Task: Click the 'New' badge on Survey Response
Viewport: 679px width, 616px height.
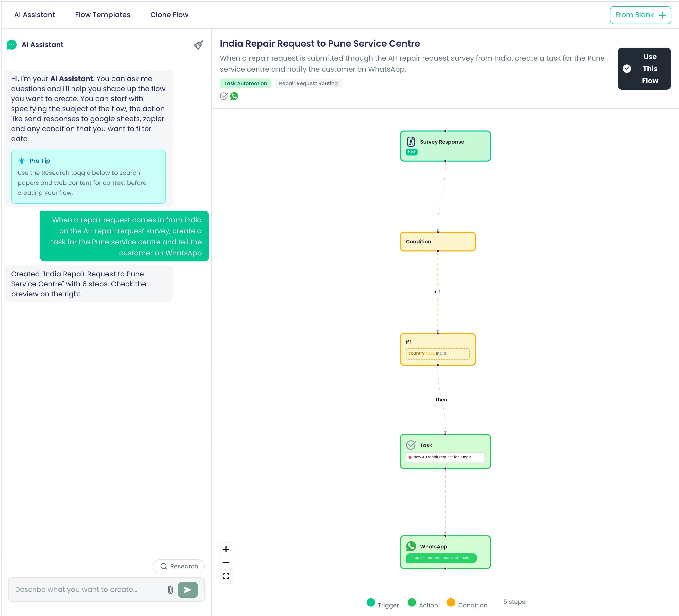Action: [x=412, y=152]
